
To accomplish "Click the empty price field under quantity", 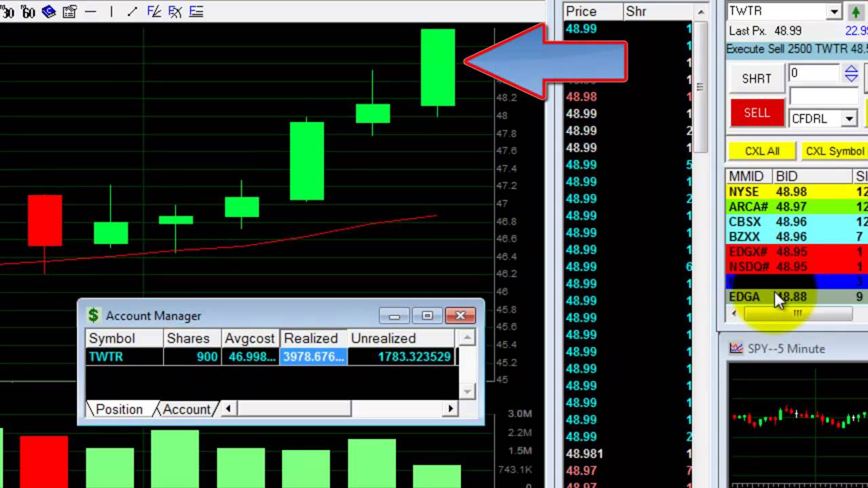I will click(824, 97).
